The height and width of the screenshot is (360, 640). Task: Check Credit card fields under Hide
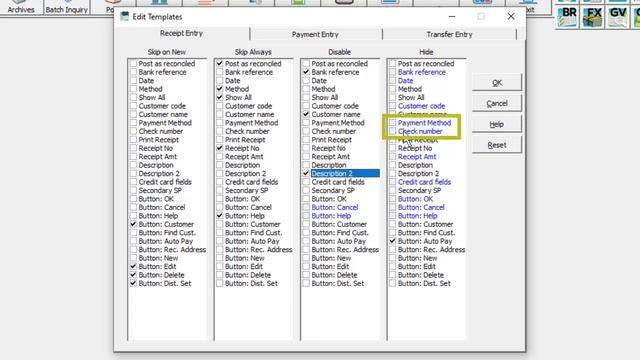(x=393, y=182)
